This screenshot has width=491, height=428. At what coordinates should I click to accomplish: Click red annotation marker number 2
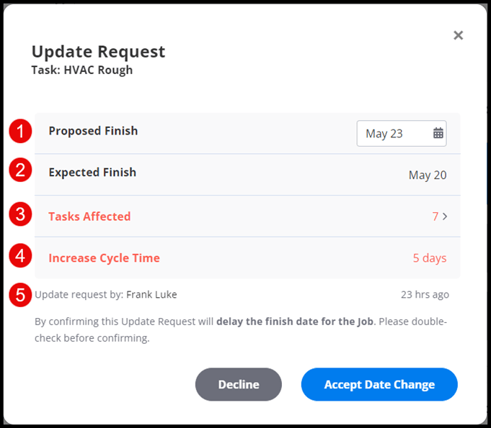coord(20,170)
